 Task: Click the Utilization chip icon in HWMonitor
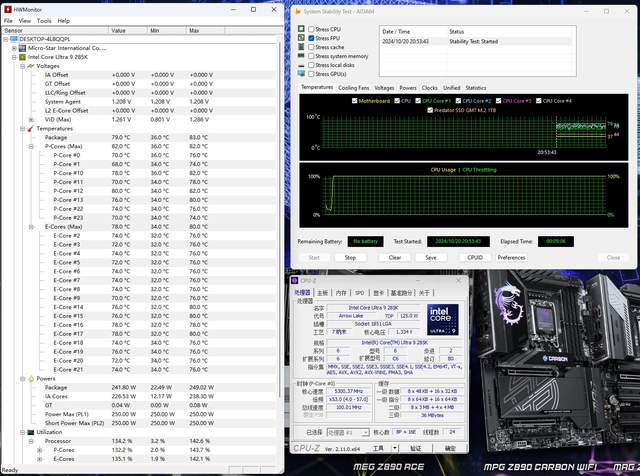click(x=31, y=432)
